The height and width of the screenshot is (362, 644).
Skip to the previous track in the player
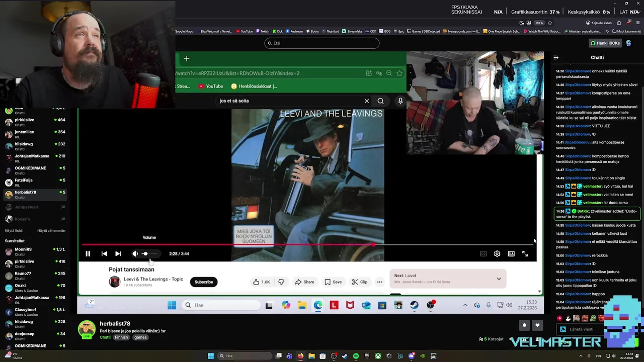pyautogui.click(x=104, y=254)
